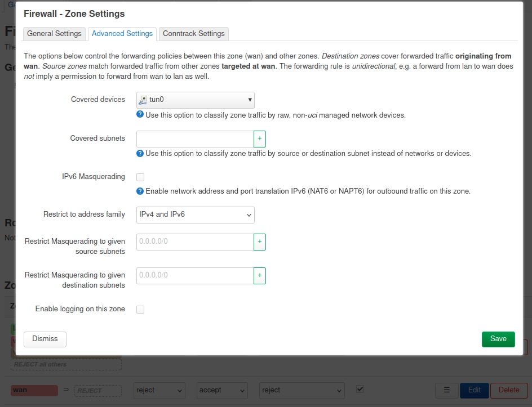
Task: Click the Enable logging on this zone label
Action: tap(80, 309)
